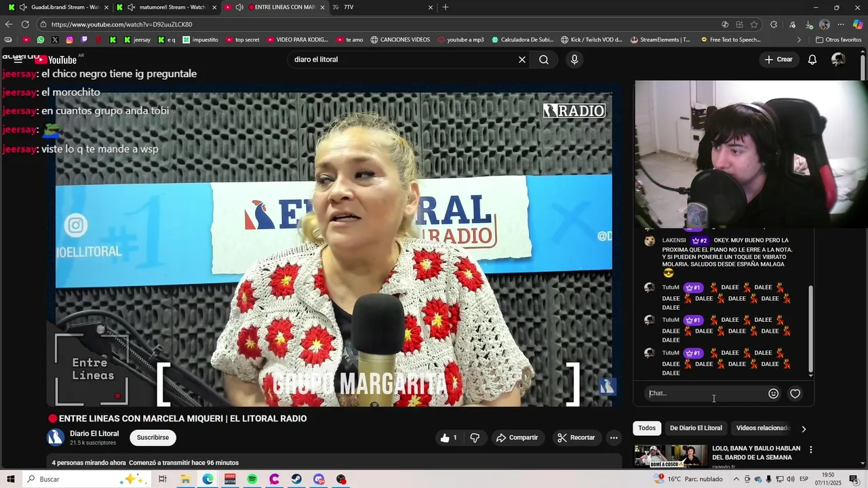Open the WhatsApp bookmark icon
Screen dimensions: 868x488
pos(41,40)
